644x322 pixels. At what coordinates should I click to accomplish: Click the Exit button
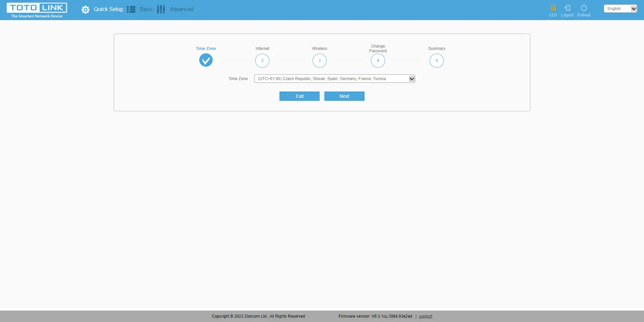click(300, 96)
